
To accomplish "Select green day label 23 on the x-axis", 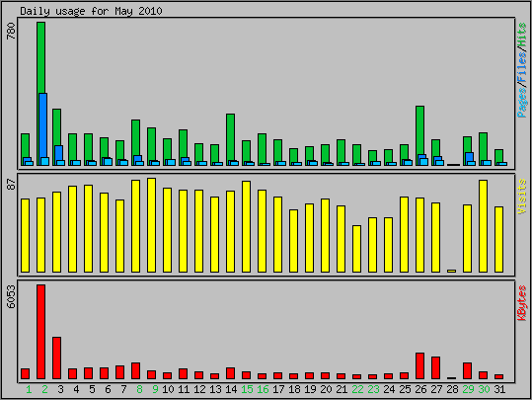I will point(373,389).
